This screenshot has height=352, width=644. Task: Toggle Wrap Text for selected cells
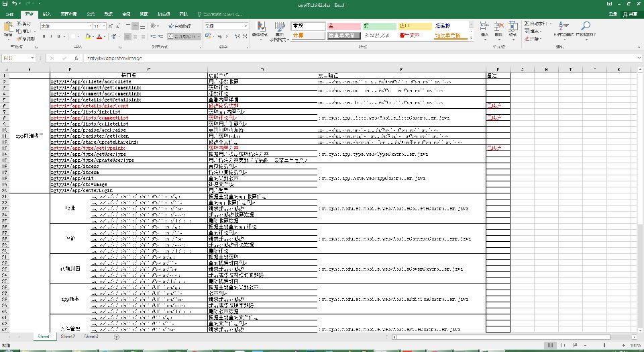180,26
